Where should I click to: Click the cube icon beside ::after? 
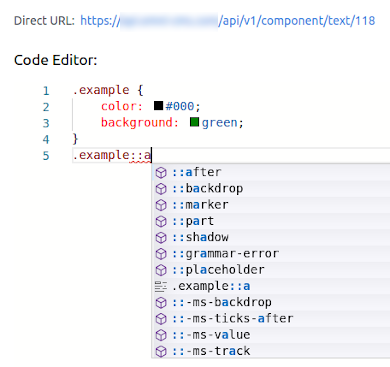[x=161, y=172]
